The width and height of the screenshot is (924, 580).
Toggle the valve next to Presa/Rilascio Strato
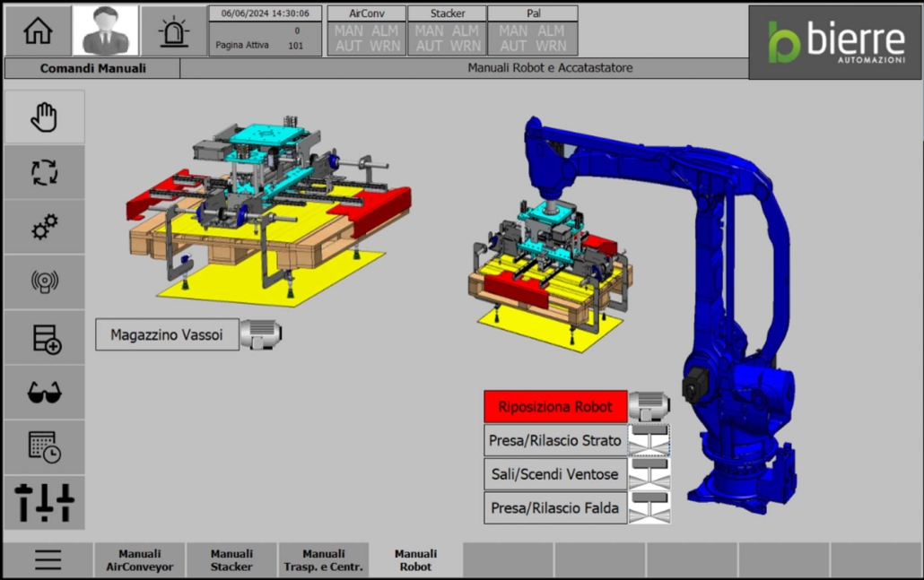tap(649, 441)
